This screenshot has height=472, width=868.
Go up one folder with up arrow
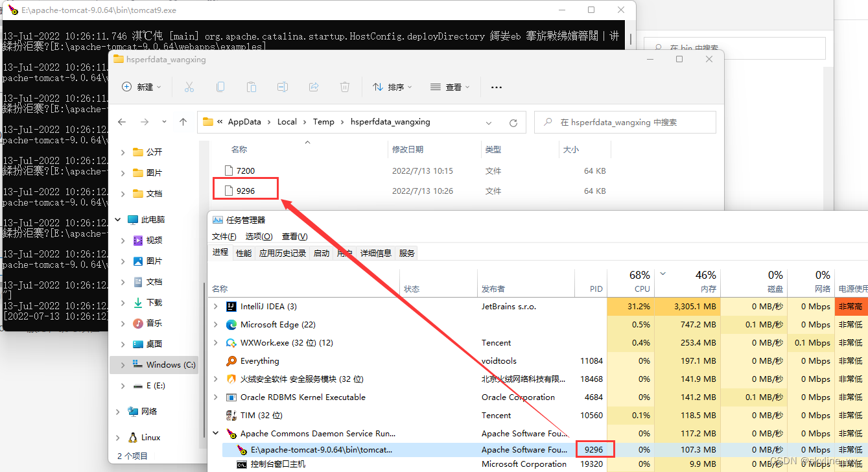(183, 122)
